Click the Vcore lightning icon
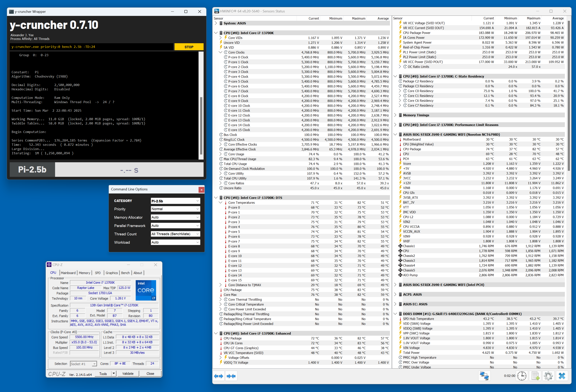 coord(400,164)
